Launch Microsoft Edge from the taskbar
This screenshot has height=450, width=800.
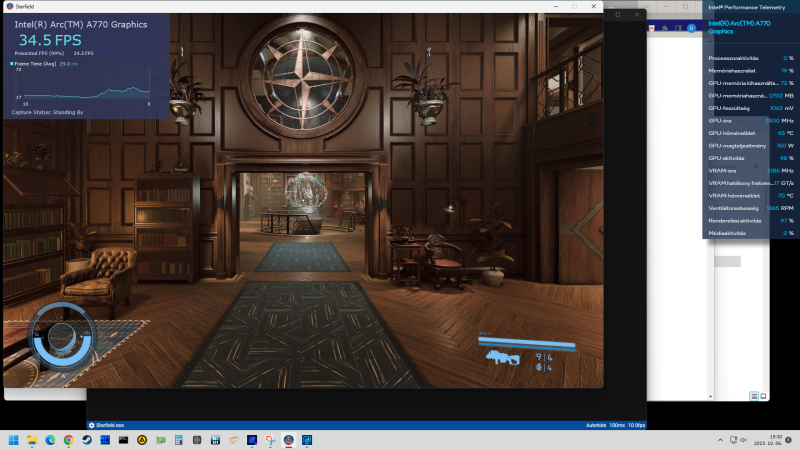pos(50,440)
